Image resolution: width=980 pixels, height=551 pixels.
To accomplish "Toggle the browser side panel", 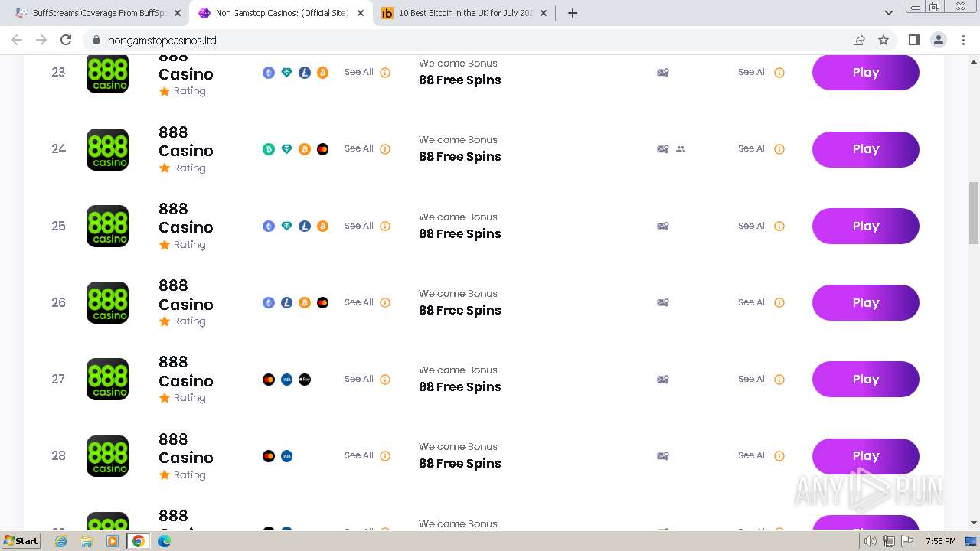I will click(x=913, y=40).
